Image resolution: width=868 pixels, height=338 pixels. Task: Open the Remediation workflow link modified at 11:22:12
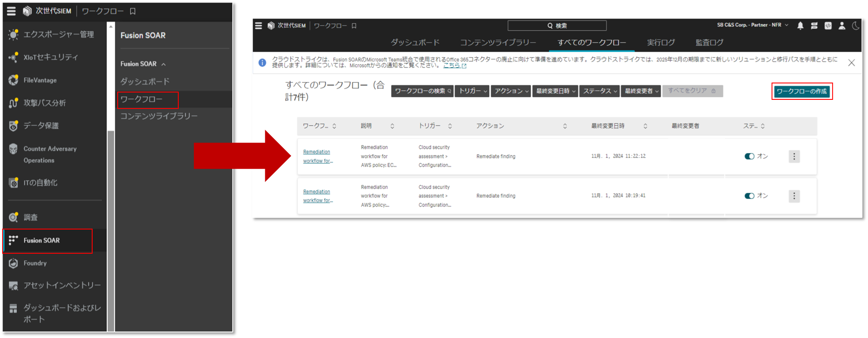318,156
